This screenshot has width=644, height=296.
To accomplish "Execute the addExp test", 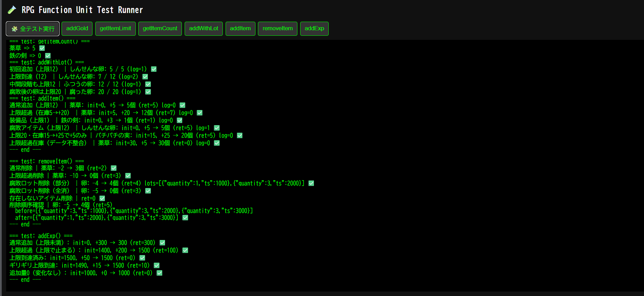I will pos(314,29).
